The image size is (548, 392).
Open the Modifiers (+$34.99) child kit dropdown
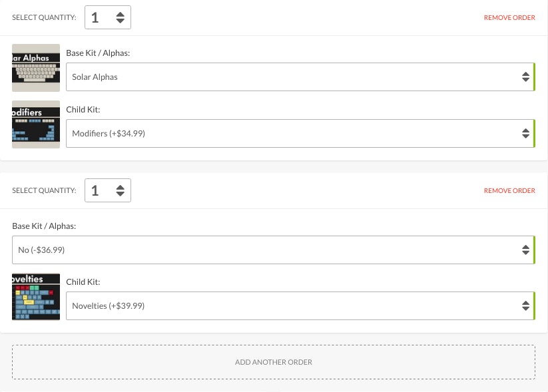click(x=293, y=134)
